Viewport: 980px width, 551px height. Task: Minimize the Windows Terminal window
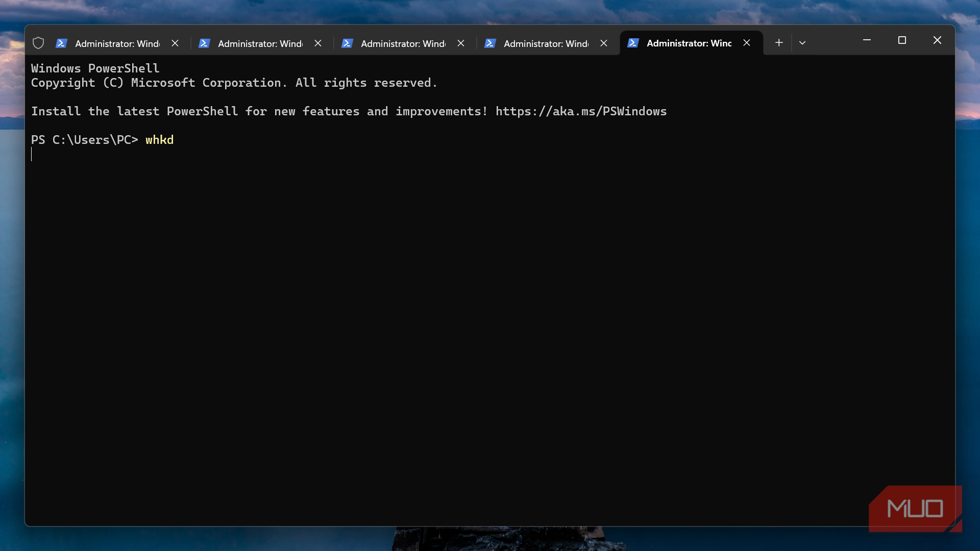tap(867, 40)
